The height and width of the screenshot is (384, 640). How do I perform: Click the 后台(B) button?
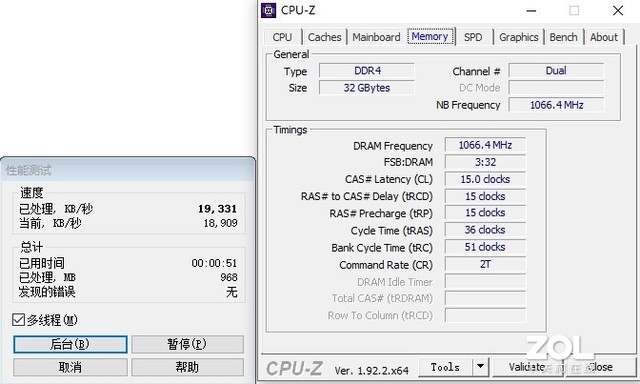point(70,344)
